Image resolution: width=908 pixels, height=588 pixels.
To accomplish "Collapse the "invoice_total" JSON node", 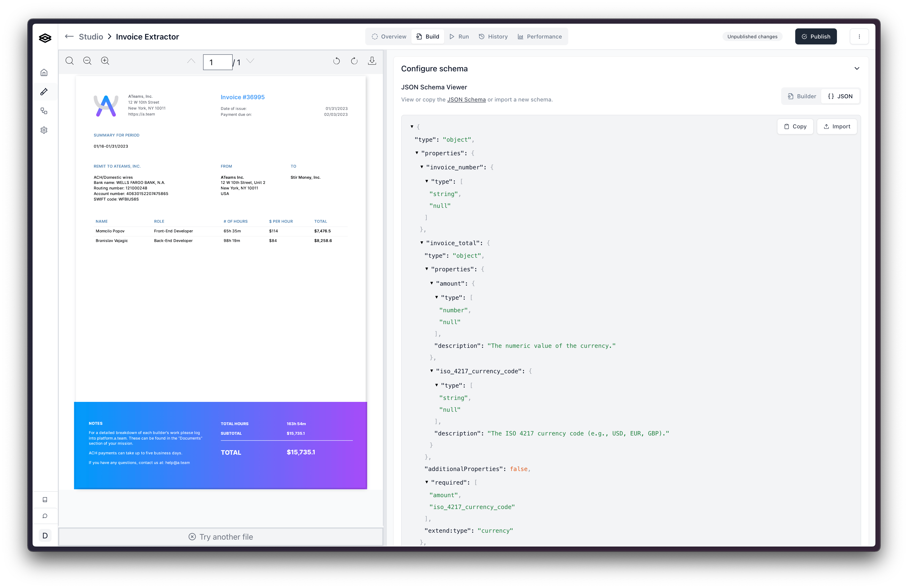I will point(422,243).
